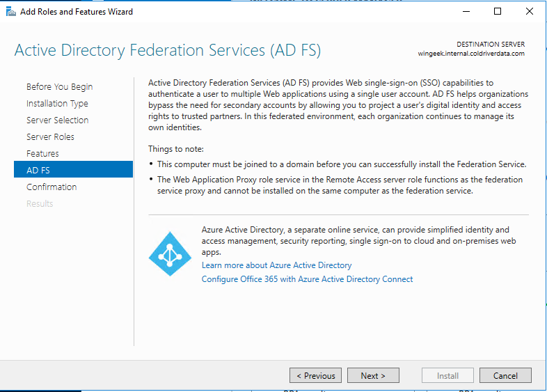Screen dimensions: 547x392
Task: Select the AD FS step in sidebar
Action: 38,170
